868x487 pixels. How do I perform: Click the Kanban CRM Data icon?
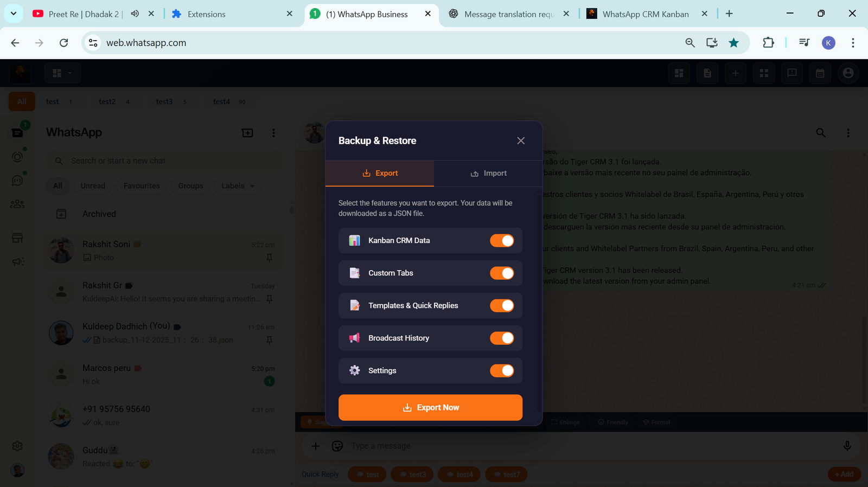click(355, 241)
